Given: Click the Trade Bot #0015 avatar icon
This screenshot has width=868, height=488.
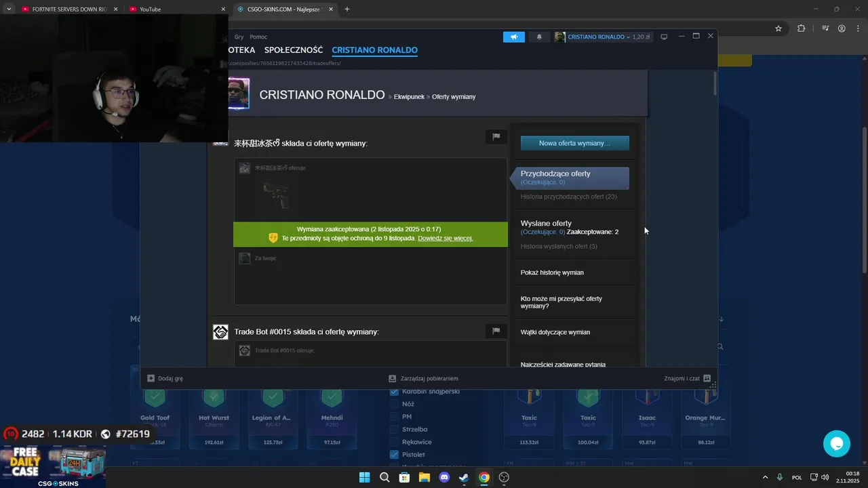Looking at the screenshot, I should 220,332.
